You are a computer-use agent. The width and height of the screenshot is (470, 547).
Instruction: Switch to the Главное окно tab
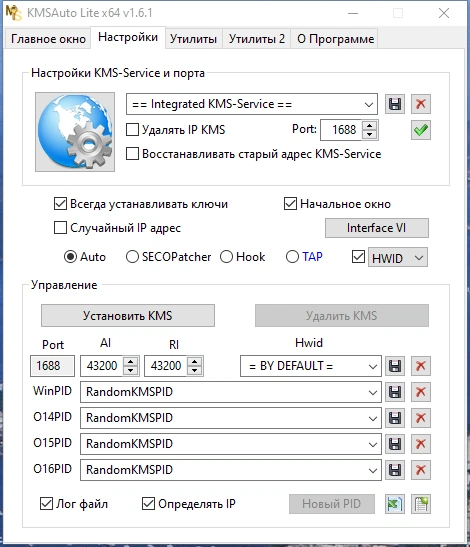coord(48,39)
